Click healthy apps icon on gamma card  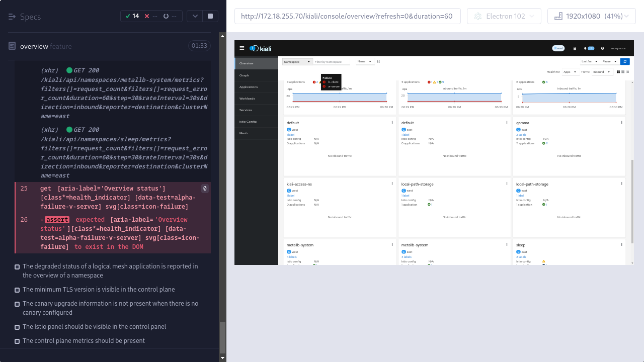point(544,143)
